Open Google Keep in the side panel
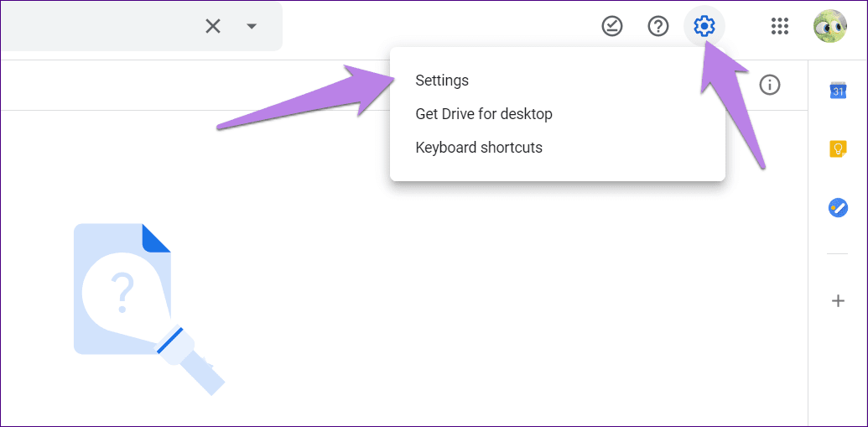The width and height of the screenshot is (868, 427). (838, 149)
